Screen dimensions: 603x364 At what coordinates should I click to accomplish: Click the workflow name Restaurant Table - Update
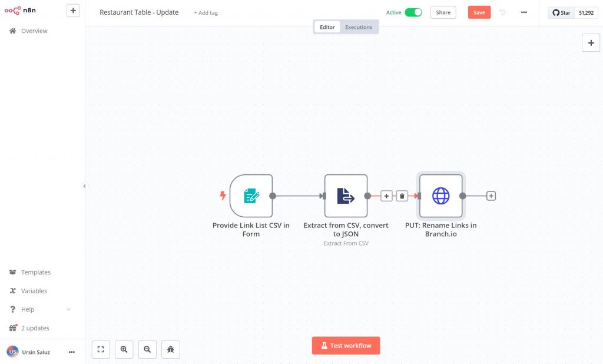point(139,12)
